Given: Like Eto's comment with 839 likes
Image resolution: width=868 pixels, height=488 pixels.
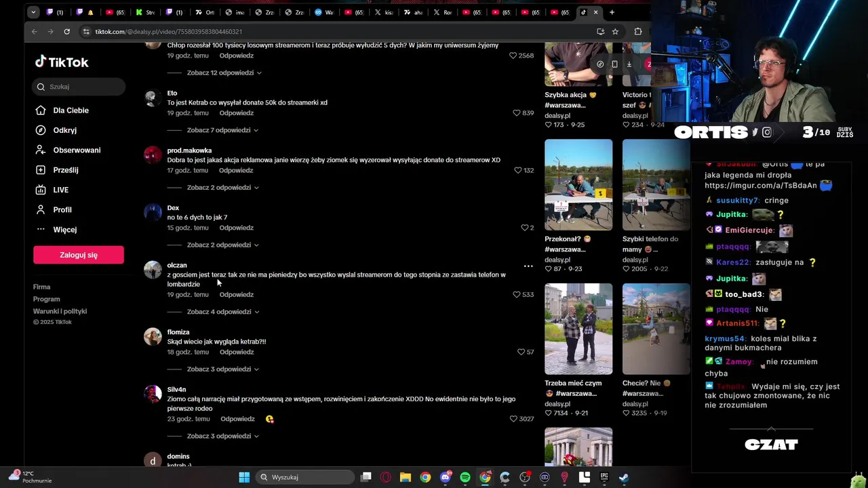Looking at the screenshot, I should tap(517, 113).
